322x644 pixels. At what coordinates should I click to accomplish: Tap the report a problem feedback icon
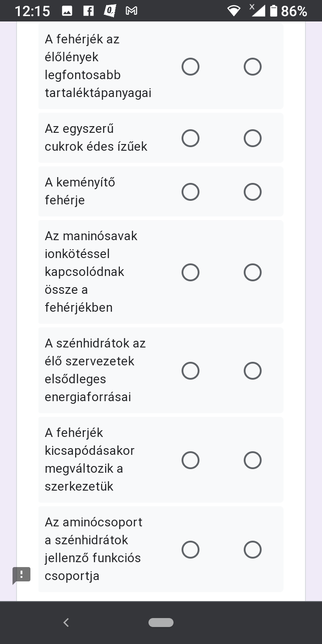pos(21,575)
